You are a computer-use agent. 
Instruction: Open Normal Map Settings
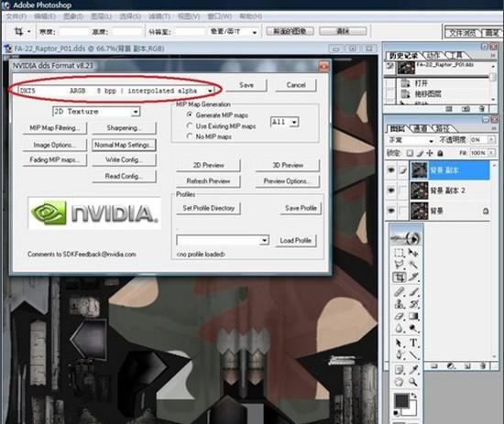click(x=124, y=145)
